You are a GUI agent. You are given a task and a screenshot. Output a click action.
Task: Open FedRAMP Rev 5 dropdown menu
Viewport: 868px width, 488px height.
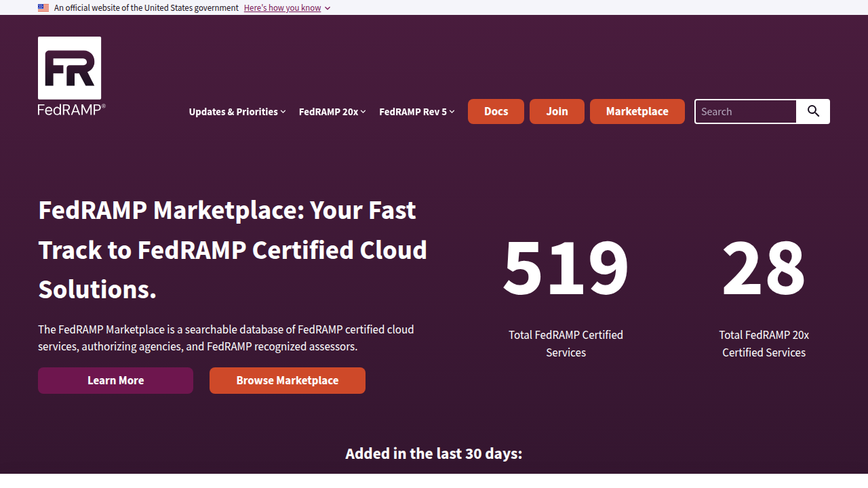point(417,112)
